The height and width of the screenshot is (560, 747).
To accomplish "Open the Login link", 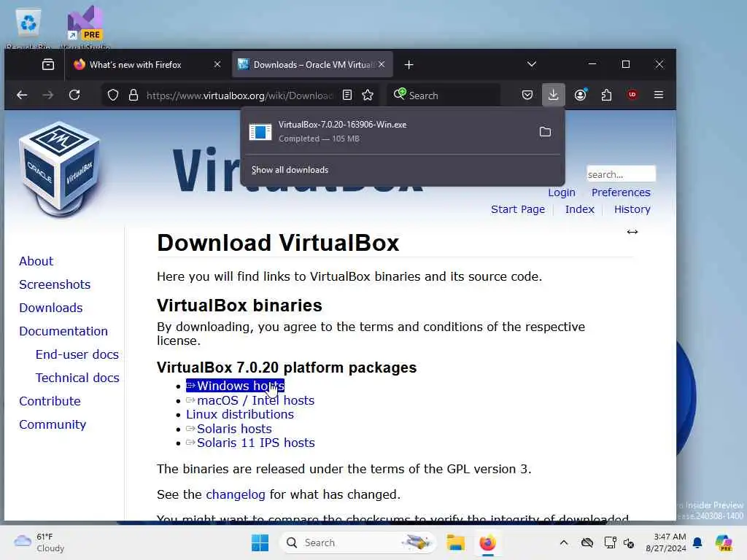I will pyautogui.click(x=561, y=192).
